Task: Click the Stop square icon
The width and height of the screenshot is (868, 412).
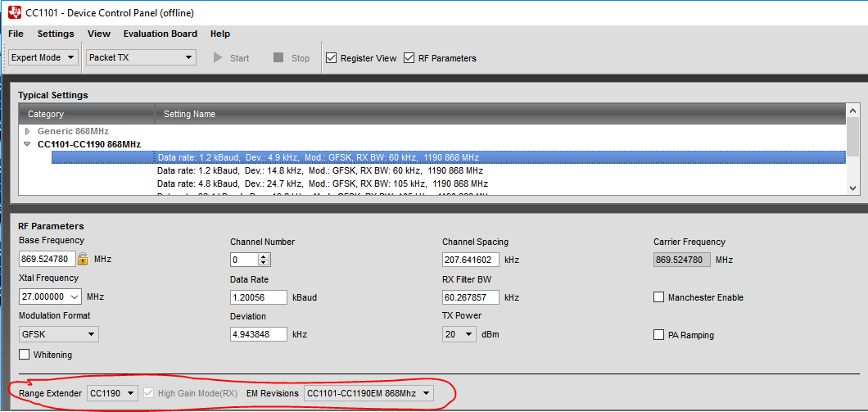Action: (x=278, y=57)
